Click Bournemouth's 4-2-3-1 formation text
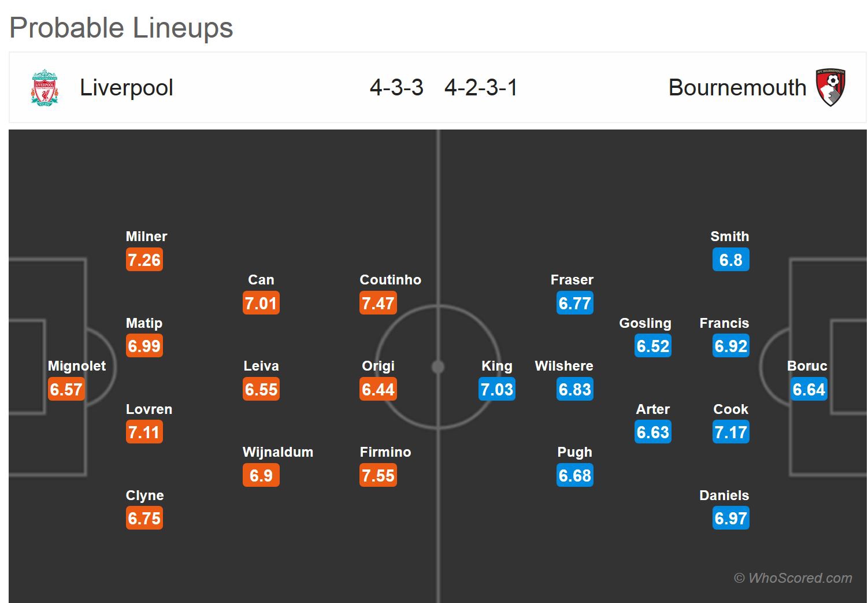The height and width of the screenshot is (603, 868). click(x=481, y=88)
